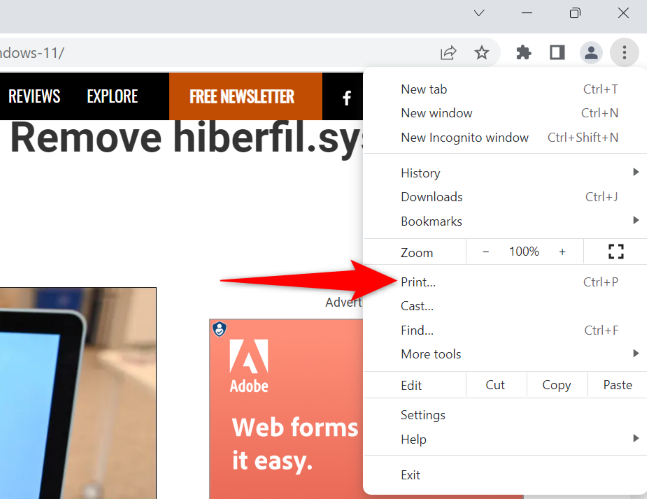Open the Extensions puzzle icon
Image resolution: width=647 pixels, height=499 pixels.
pos(524,53)
